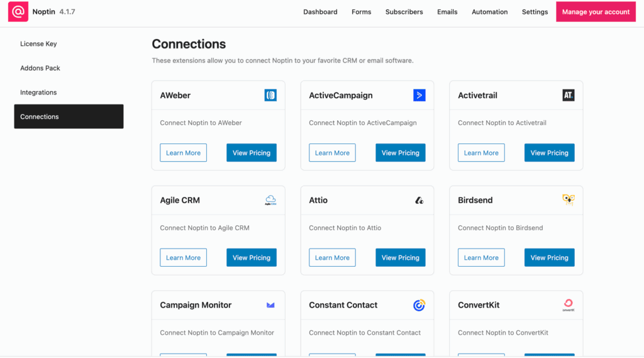Screen dimensions: 644x358
Task: Go to the Subscribers page
Action: pos(404,12)
